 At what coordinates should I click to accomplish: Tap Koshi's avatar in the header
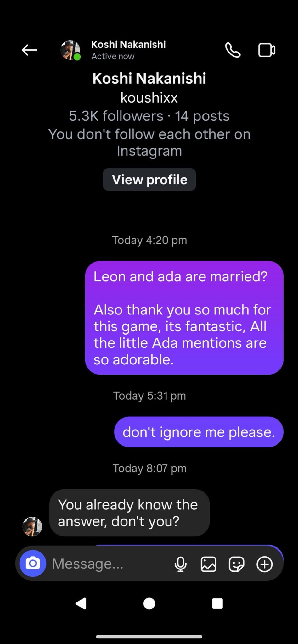click(x=70, y=50)
